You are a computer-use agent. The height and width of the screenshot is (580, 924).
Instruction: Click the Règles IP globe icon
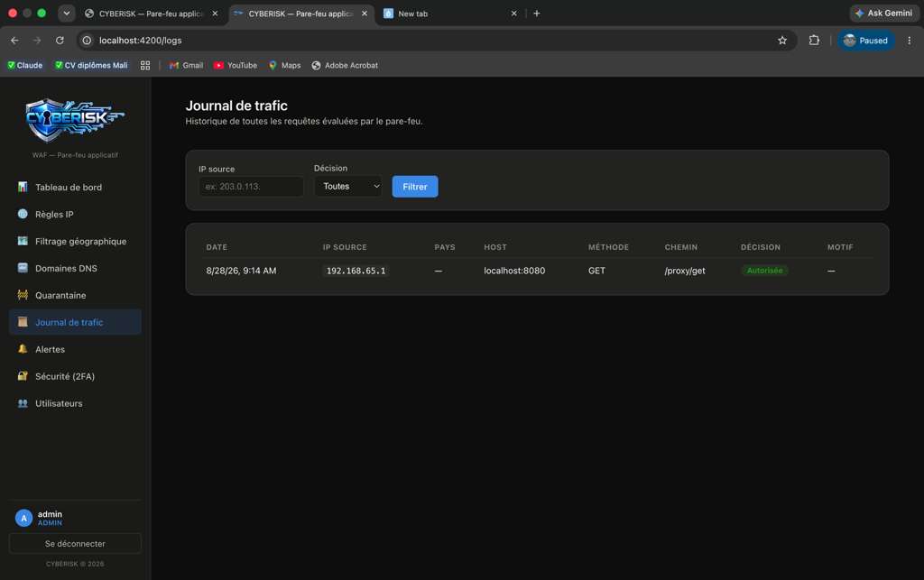click(23, 215)
